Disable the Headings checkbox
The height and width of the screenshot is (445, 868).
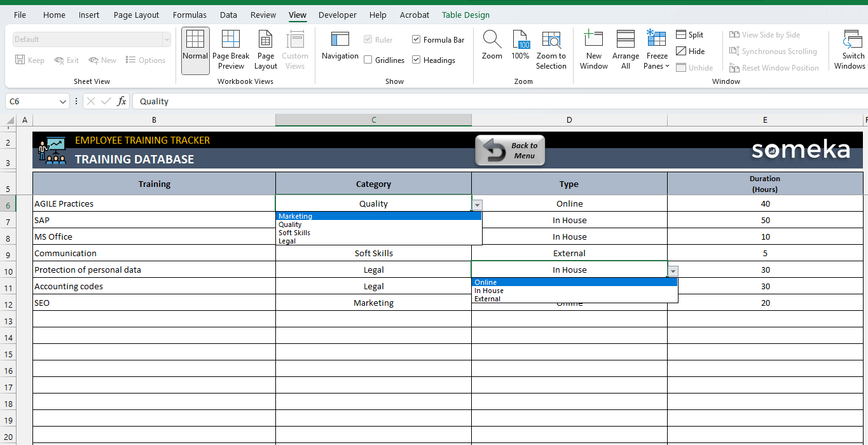tap(417, 60)
